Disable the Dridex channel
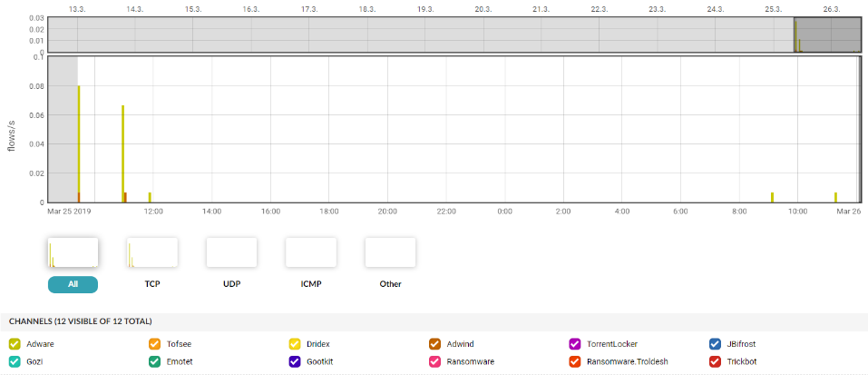Viewport: 868px width, 375px height. (x=295, y=344)
